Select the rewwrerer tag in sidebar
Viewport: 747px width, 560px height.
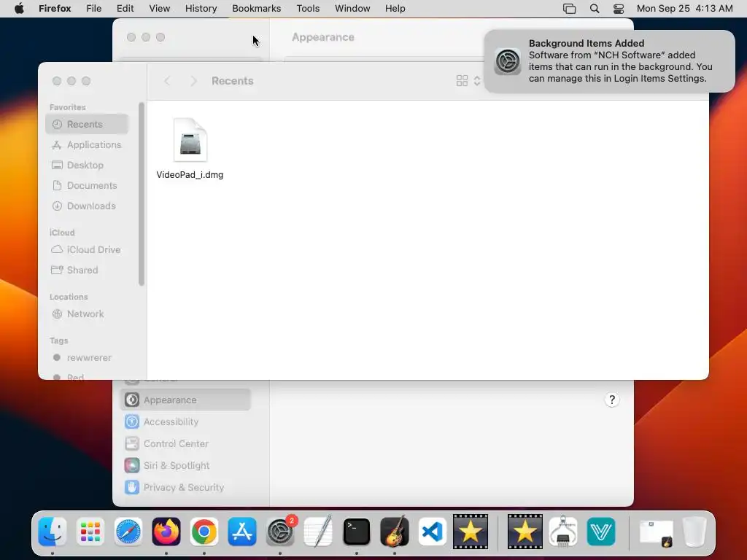pos(88,357)
